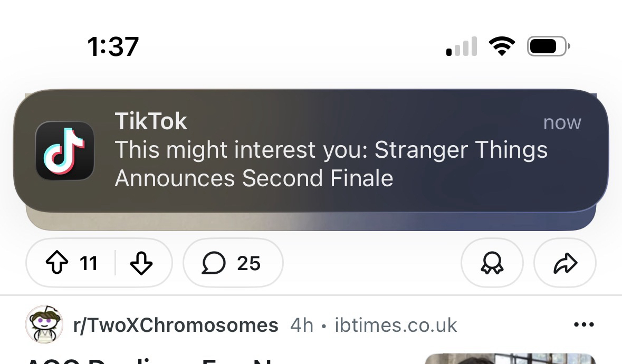Tap the TikTok notification title
622x364 pixels.
pos(151,122)
